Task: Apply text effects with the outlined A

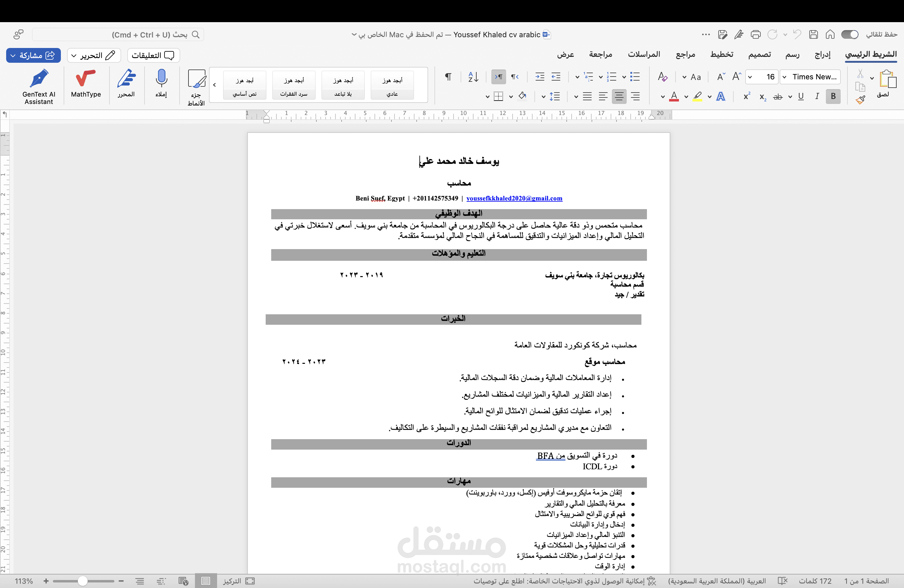Action: (720, 97)
